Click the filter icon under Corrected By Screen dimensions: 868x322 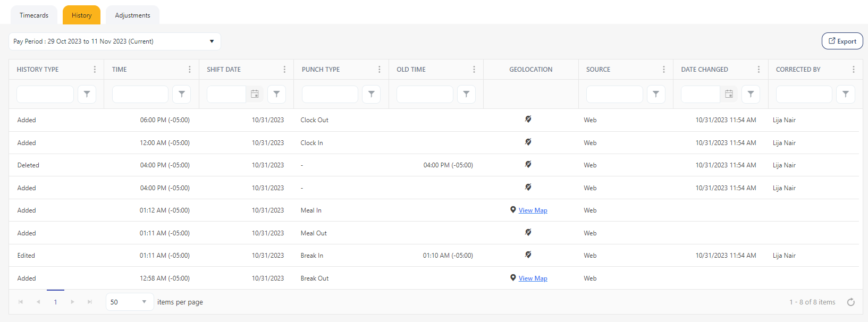pos(845,94)
